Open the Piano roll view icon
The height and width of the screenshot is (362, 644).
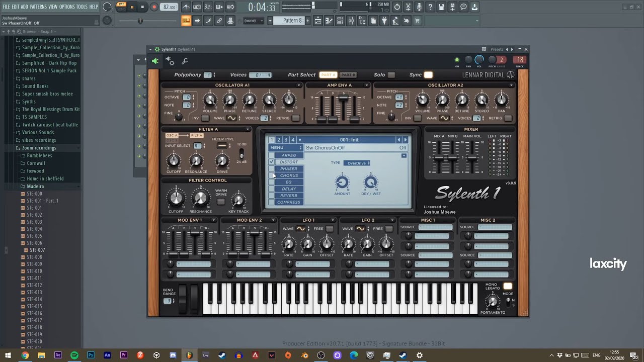pyautogui.click(x=329, y=21)
